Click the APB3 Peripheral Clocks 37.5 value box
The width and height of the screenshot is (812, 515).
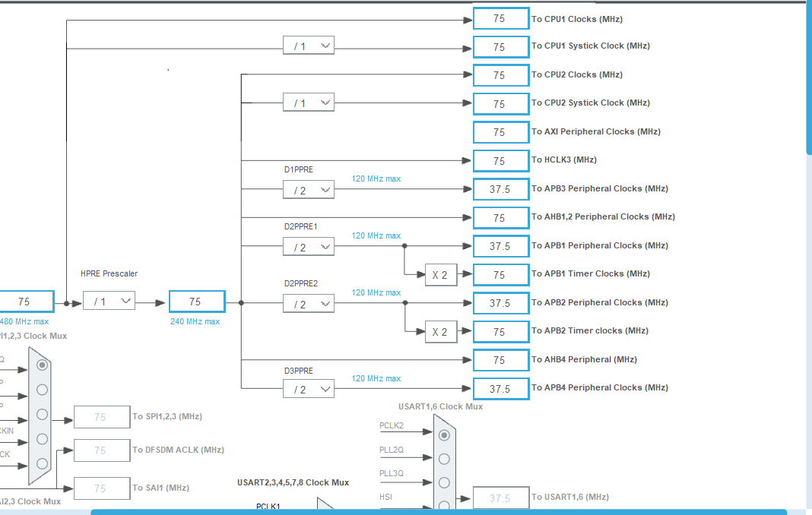point(500,189)
